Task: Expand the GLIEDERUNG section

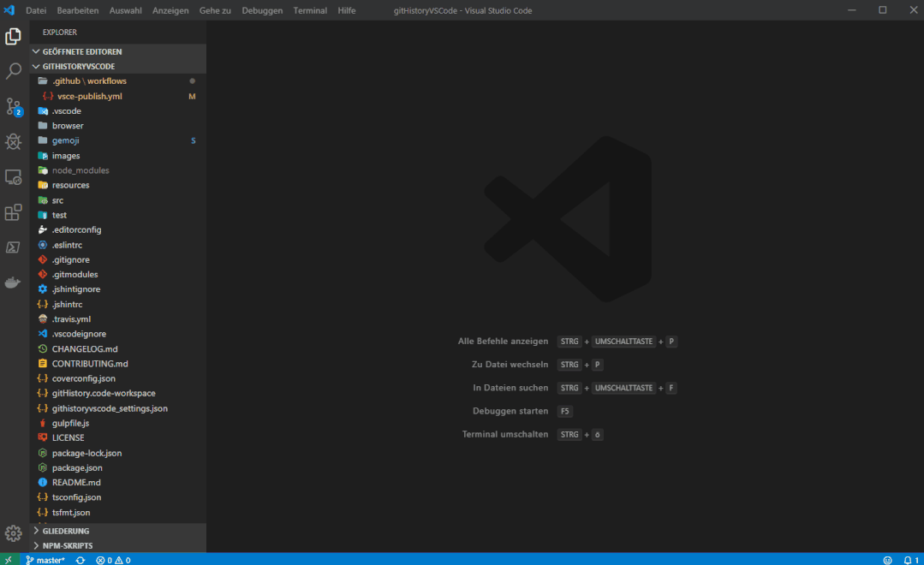Action: pyautogui.click(x=65, y=531)
